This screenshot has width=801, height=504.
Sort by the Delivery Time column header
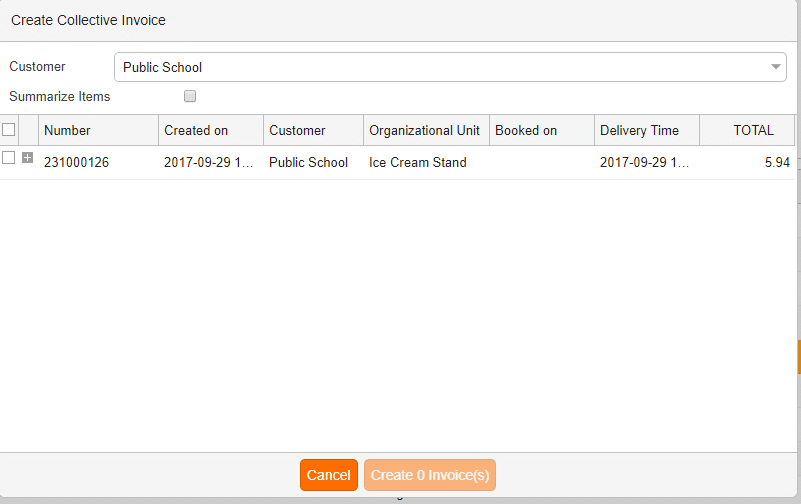647,130
